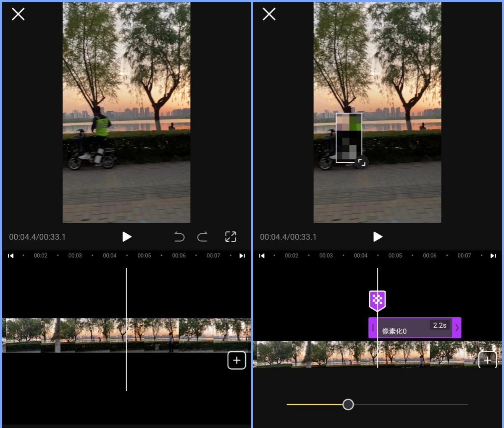The image size is (504, 428).
Task: Close the left editor with X icon
Action: 18,14
